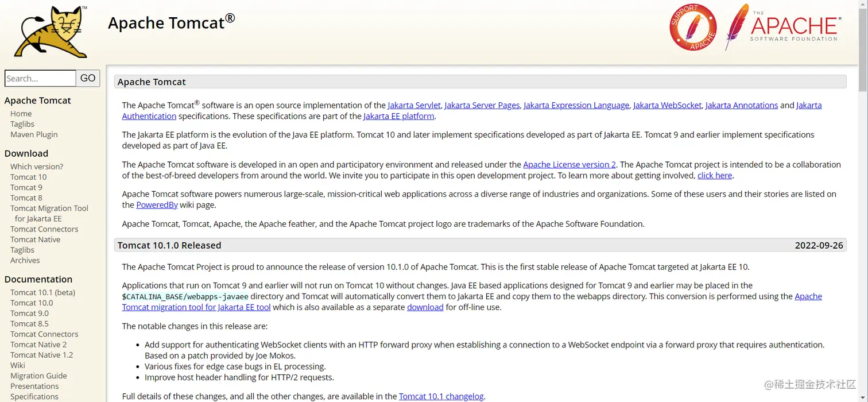Follow the Jakarta Annotations link
The width and height of the screenshot is (868, 402).
click(x=742, y=105)
